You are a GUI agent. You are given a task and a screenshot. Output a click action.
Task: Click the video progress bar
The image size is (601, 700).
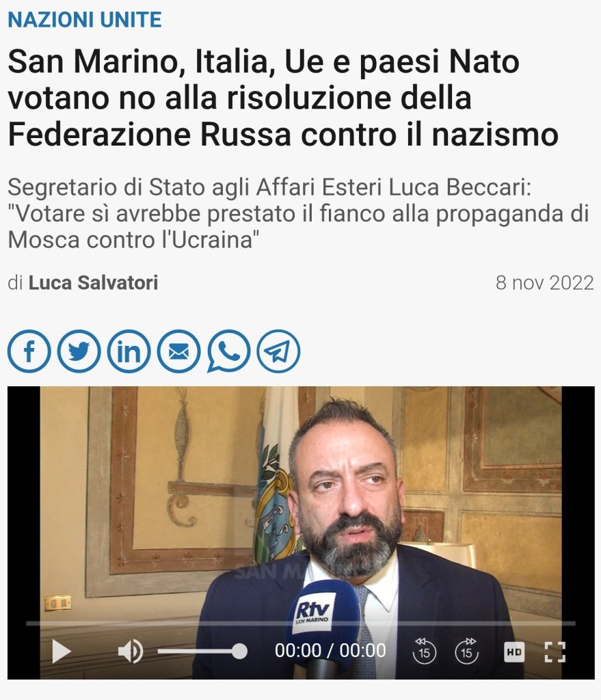[x=301, y=623]
